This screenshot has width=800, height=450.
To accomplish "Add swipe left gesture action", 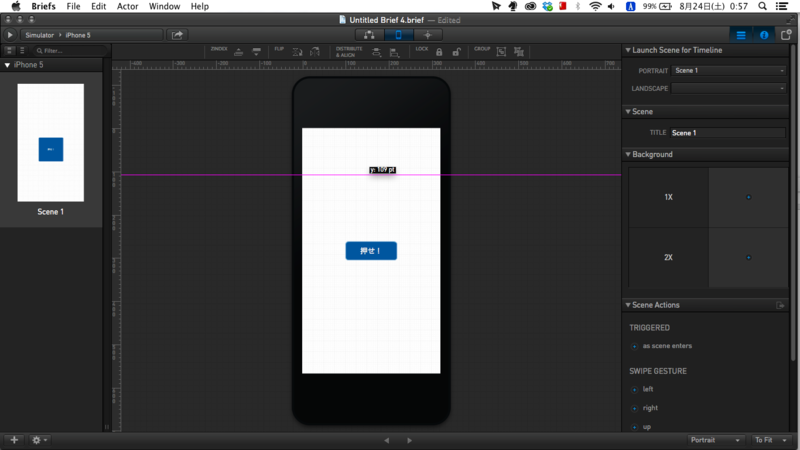I will pyautogui.click(x=634, y=390).
